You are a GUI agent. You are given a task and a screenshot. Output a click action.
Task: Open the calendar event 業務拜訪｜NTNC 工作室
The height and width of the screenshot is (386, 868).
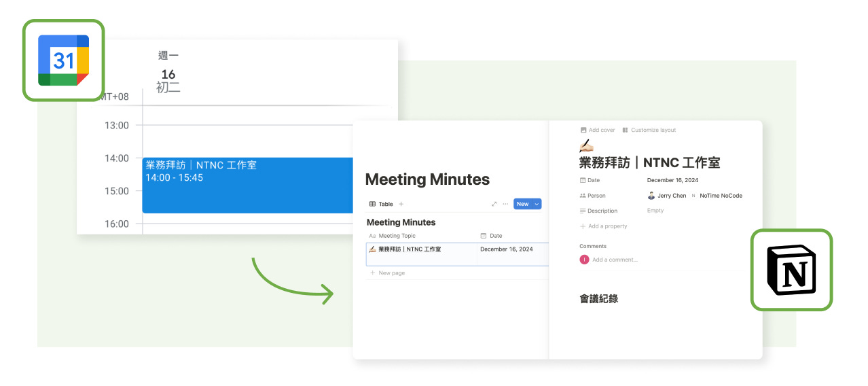pos(248,185)
